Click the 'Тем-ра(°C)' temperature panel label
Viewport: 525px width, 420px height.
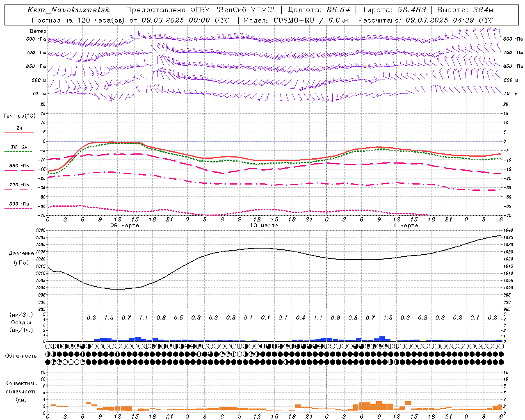pyautogui.click(x=20, y=116)
